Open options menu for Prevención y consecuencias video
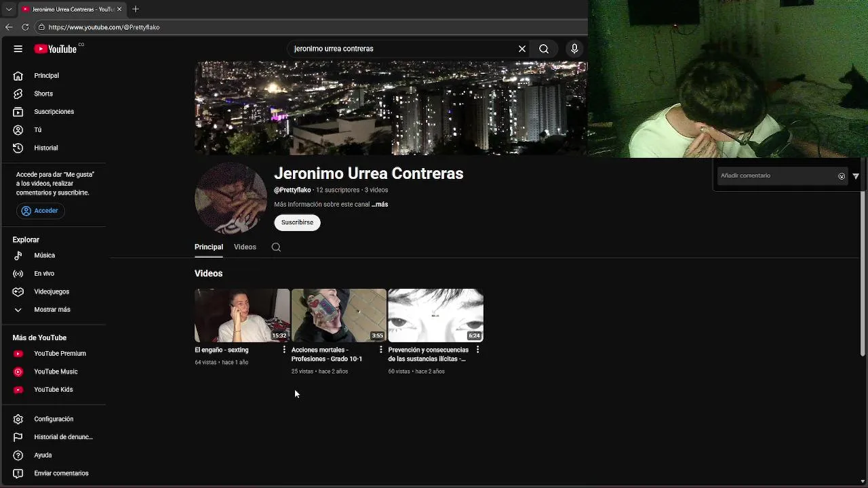868x488 pixels. [477, 350]
